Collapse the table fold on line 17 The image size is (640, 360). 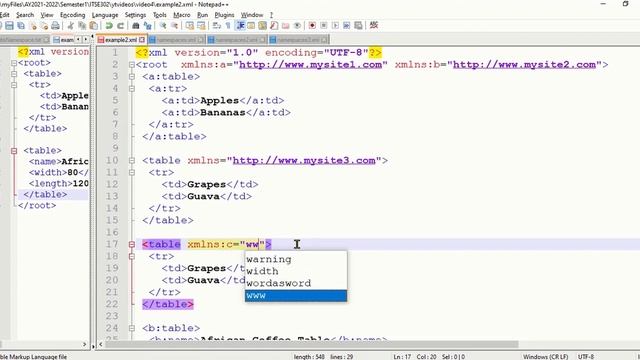pos(131,244)
